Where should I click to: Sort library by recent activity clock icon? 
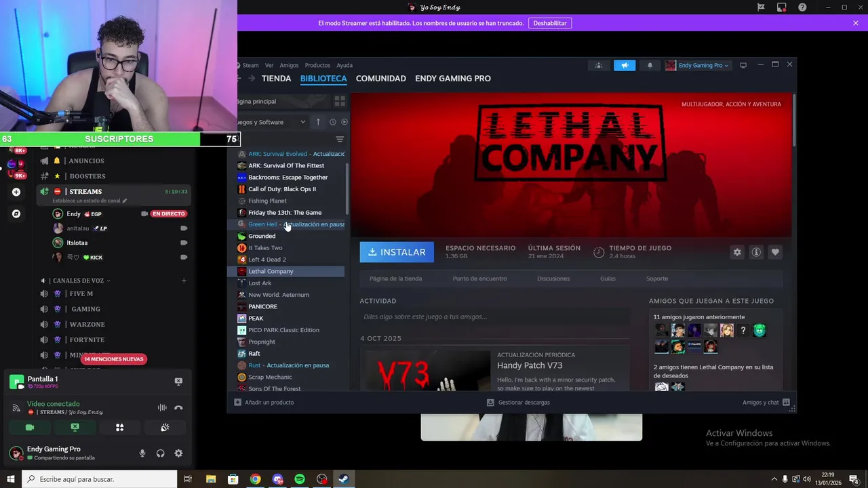pos(332,122)
